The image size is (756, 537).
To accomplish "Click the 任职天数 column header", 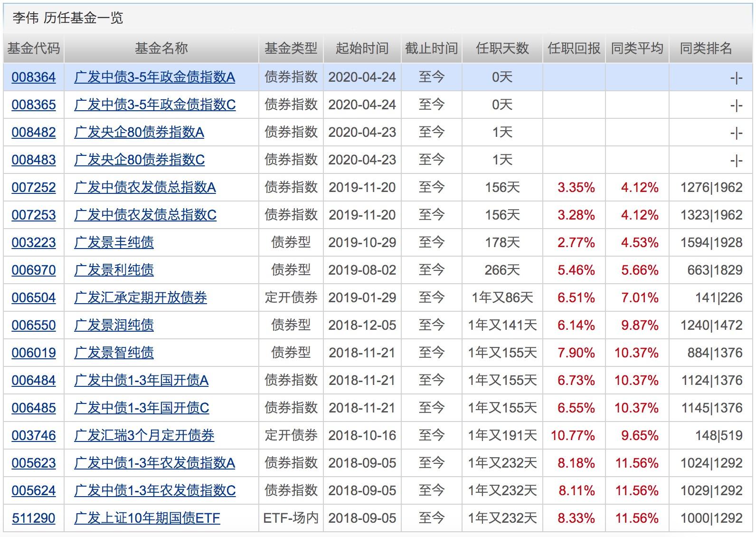I will [x=502, y=48].
